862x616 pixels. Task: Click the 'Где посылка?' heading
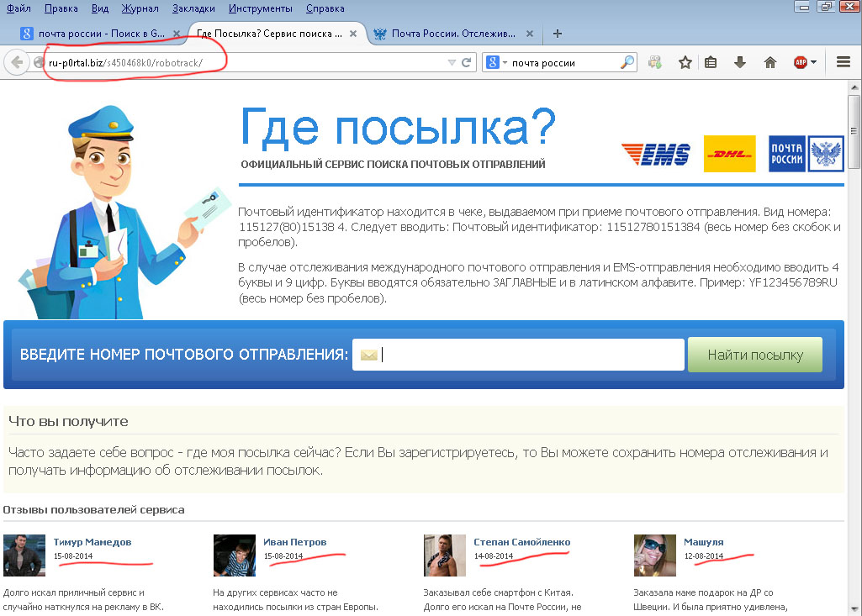[398, 127]
